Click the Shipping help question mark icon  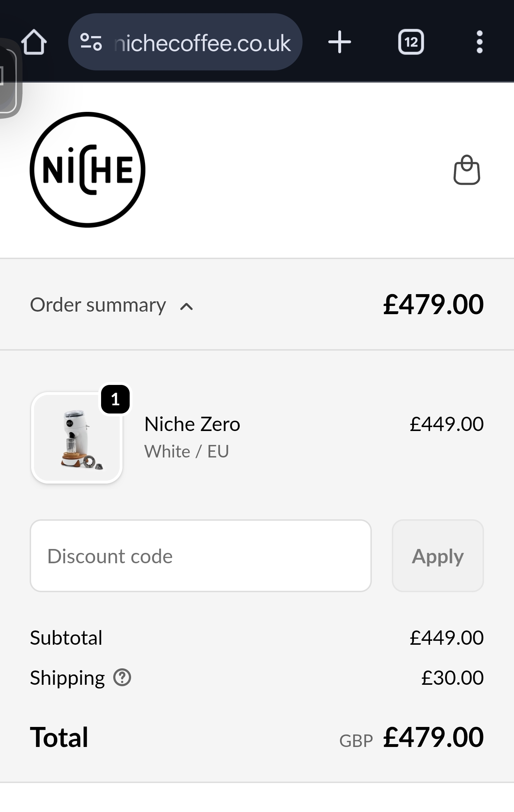(x=122, y=678)
